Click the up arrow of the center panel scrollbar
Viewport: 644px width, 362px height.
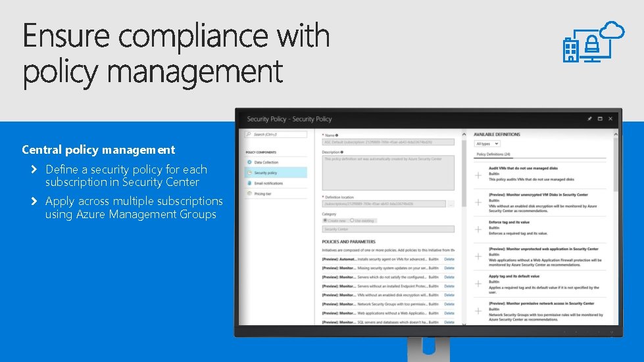pyautogui.click(x=464, y=135)
